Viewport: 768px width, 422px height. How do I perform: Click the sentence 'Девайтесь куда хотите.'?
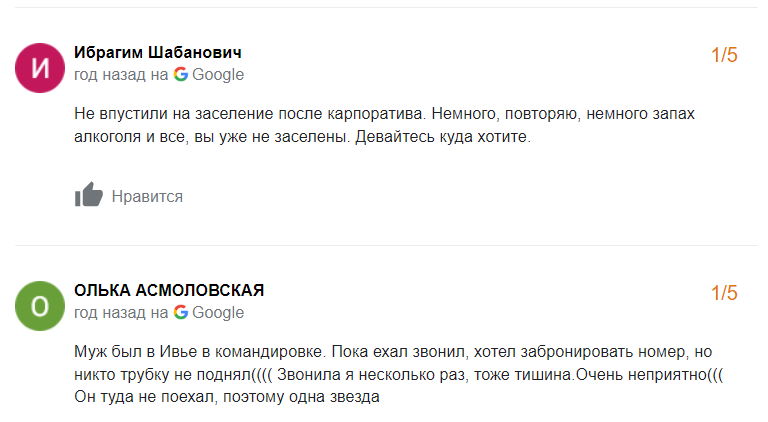coord(443,138)
